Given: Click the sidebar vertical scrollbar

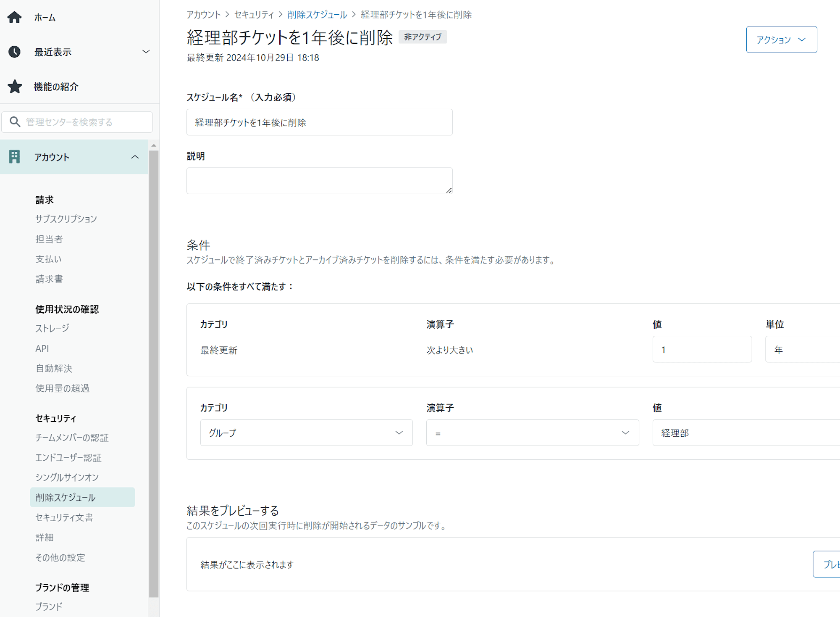Looking at the screenshot, I should tap(154, 374).
